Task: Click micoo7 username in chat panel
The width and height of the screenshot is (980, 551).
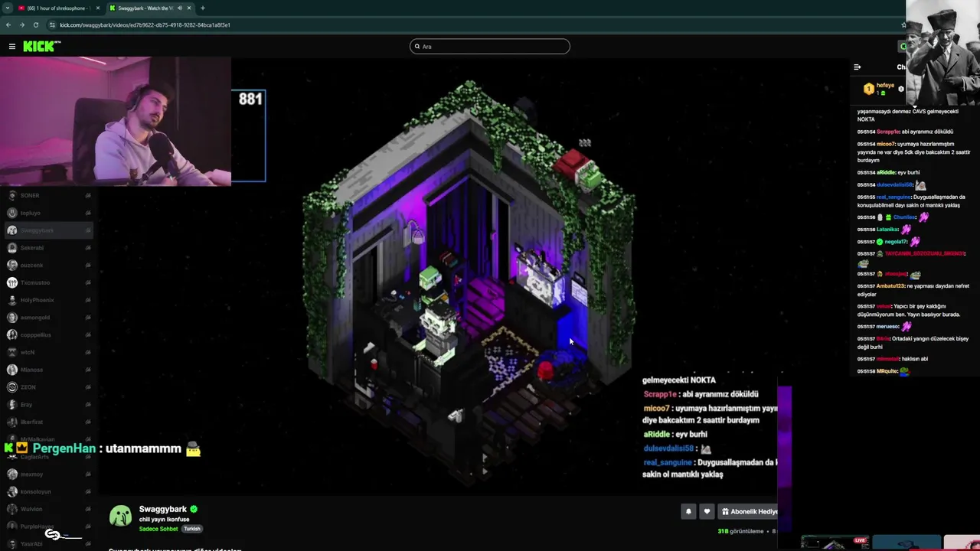Action: pos(886,144)
